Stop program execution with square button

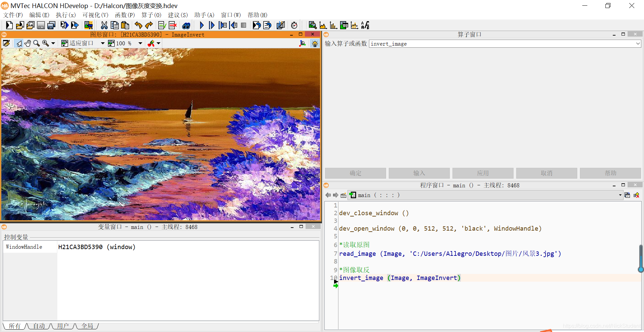(244, 25)
